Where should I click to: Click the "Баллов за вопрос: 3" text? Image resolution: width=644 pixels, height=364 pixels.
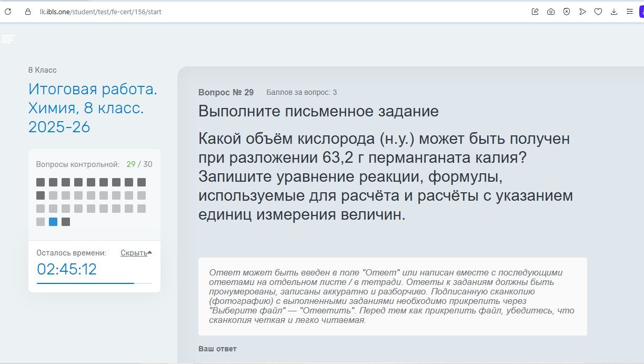(x=301, y=92)
